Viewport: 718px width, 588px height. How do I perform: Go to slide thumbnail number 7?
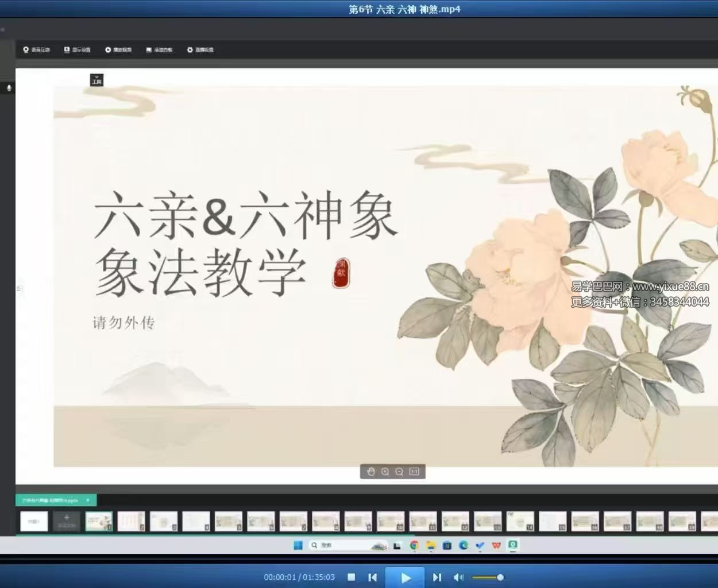click(294, 521)
